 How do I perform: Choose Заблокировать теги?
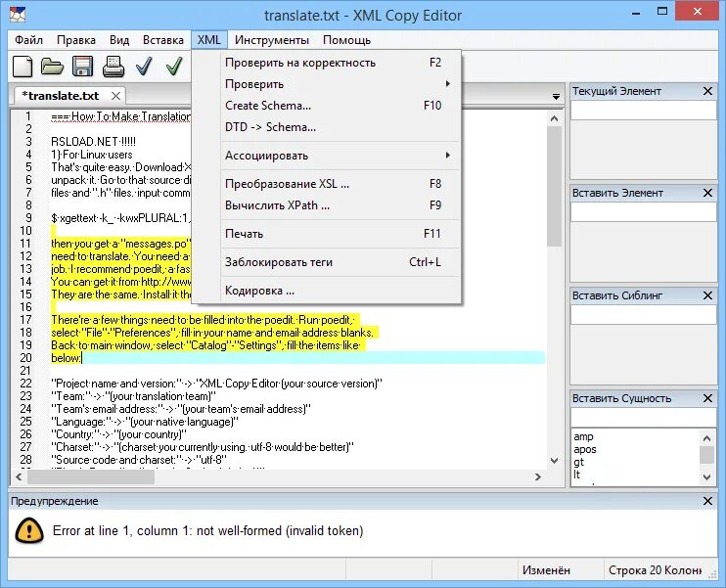341,262
